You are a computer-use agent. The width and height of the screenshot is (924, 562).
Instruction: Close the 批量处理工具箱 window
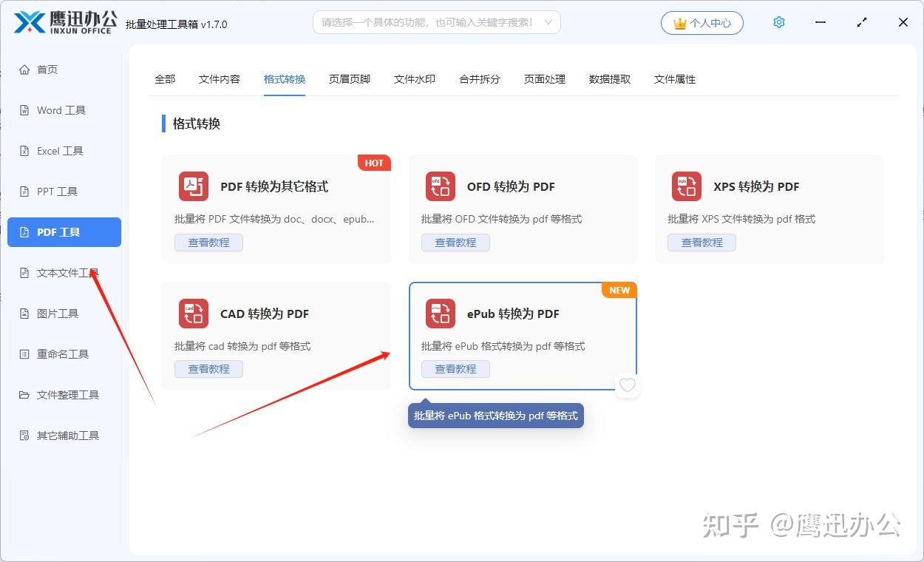tap(903, 23)
